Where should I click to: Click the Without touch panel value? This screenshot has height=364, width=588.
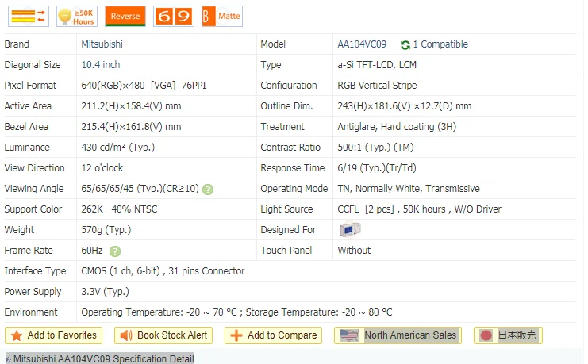(x=354, y=251)
